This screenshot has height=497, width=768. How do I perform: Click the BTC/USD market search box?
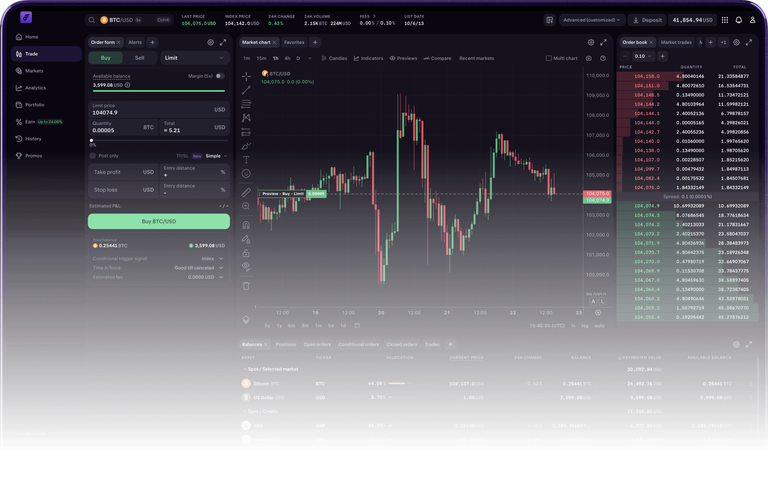tap(129, 20)
